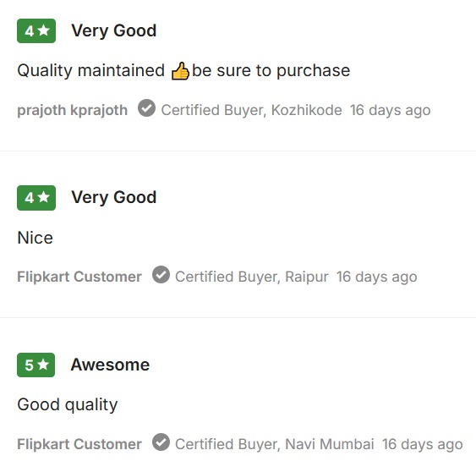The width and height of the screenshot is (476, 472).
Task: Click the certified checkmark for the Navi Mumbai buyer
Action: pyautogui.click(x=161, y=442)
